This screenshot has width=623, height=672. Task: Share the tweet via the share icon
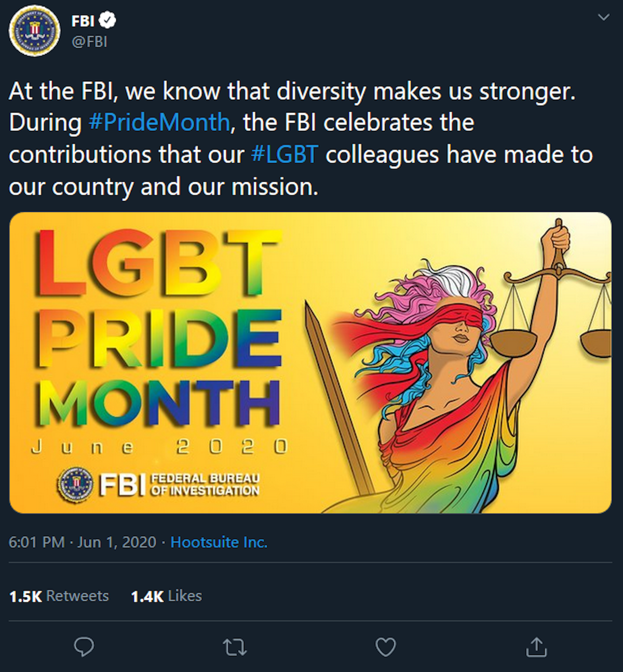click(x=536, y=647)
